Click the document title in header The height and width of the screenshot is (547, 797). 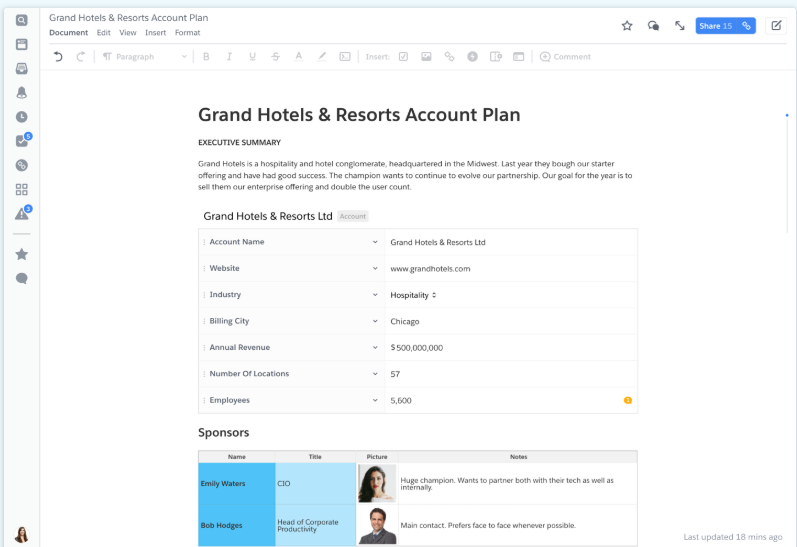coord(129,18)
